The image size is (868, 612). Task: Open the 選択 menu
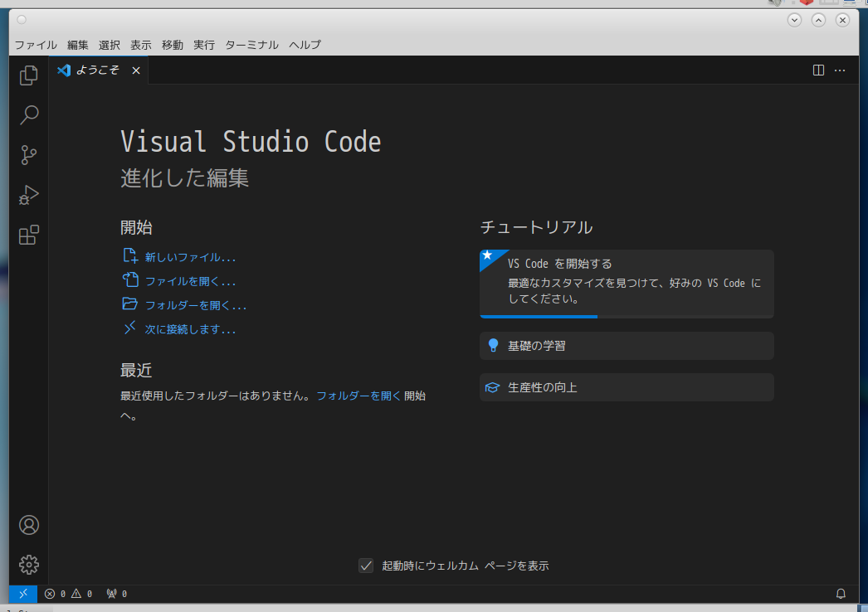109,45
